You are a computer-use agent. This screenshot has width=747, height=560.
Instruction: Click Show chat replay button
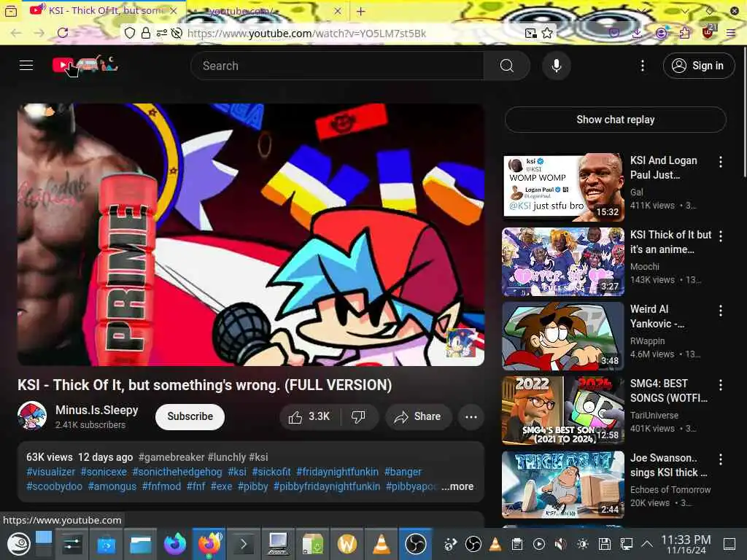[616, 120]
